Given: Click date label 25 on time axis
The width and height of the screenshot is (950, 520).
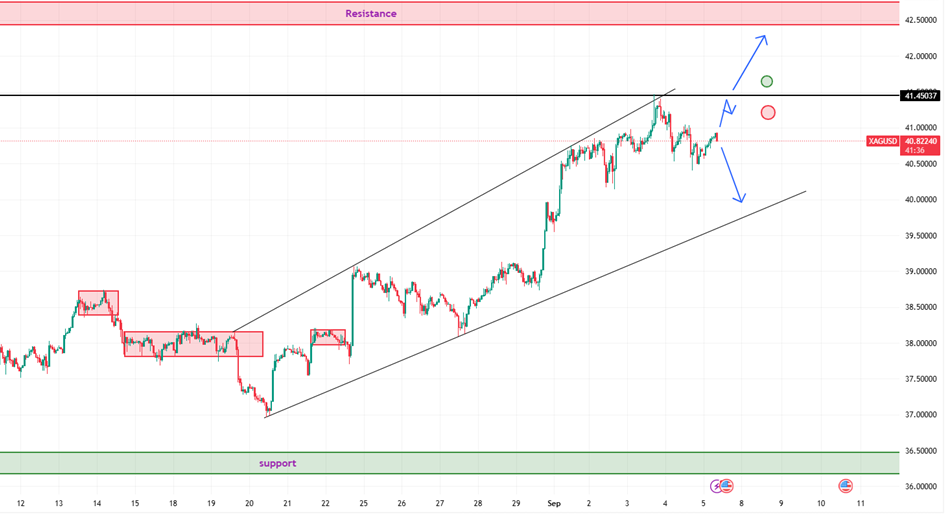Looking at the screenshot, I should (x=364, y=503).
